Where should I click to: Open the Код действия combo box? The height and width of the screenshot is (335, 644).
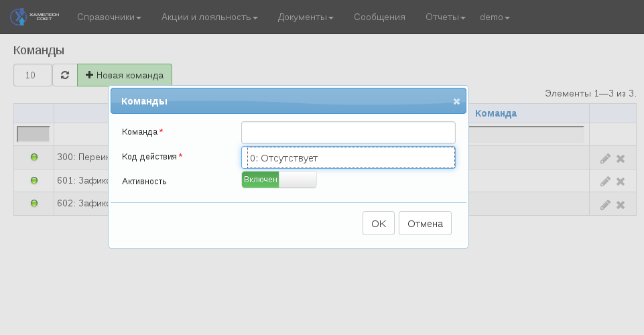coord(348,157)
